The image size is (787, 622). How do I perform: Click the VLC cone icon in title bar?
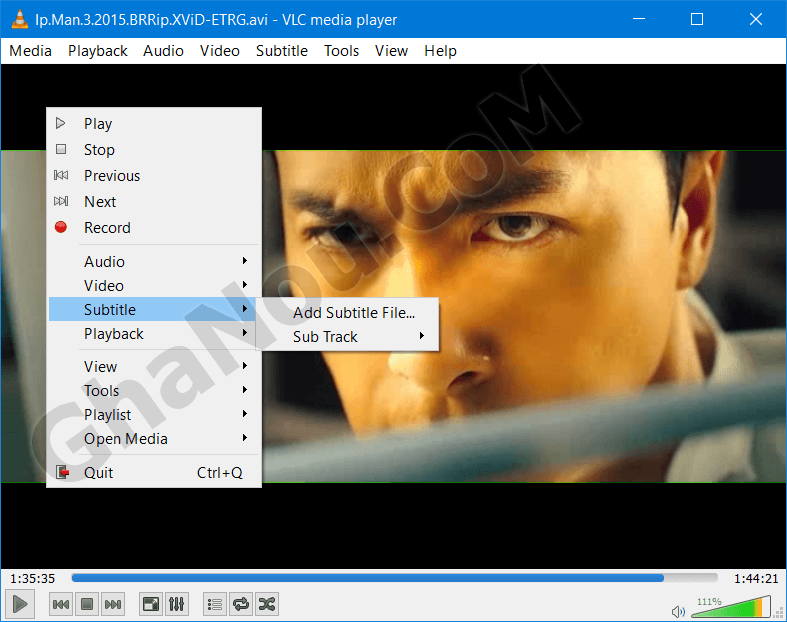click(x=20, y=19)
